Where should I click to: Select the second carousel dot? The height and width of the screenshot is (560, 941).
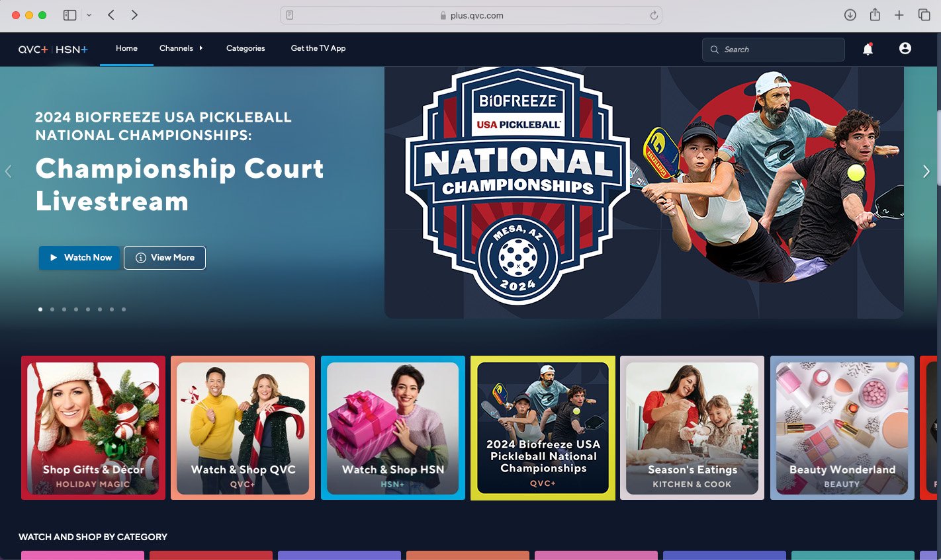52,309
